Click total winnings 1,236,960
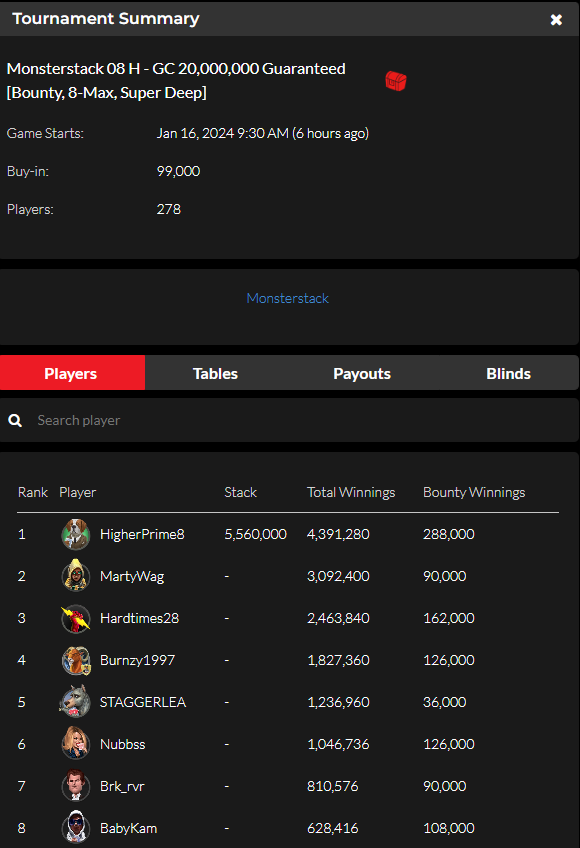 pyautogui.click(x=338, y=702)
